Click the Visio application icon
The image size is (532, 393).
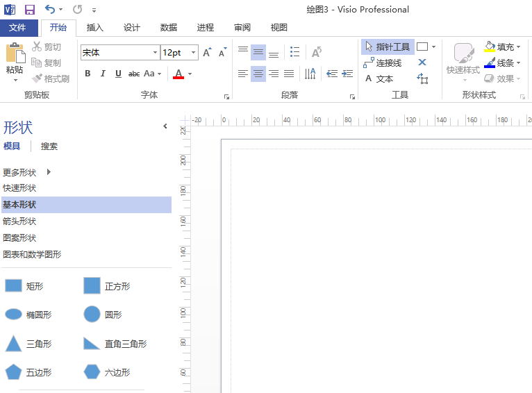click(10, 10)
